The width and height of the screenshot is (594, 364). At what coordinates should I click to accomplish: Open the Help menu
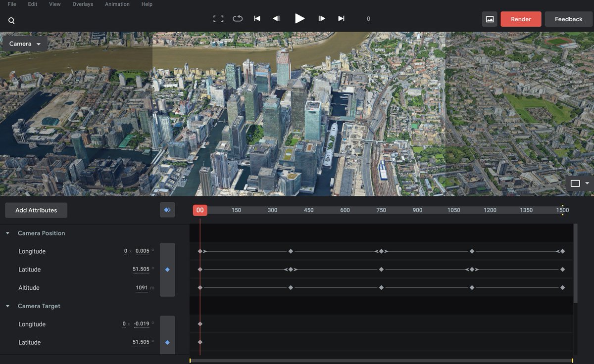point(147,4)
